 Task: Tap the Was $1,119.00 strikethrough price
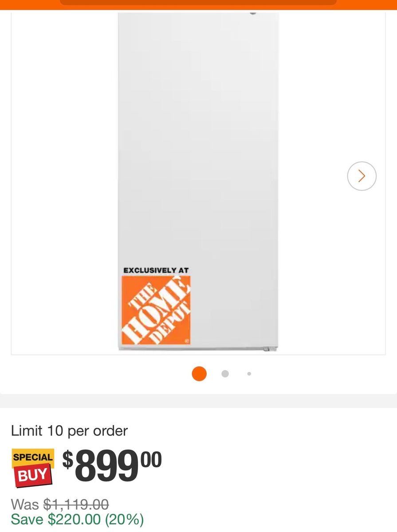pos(60,504)
